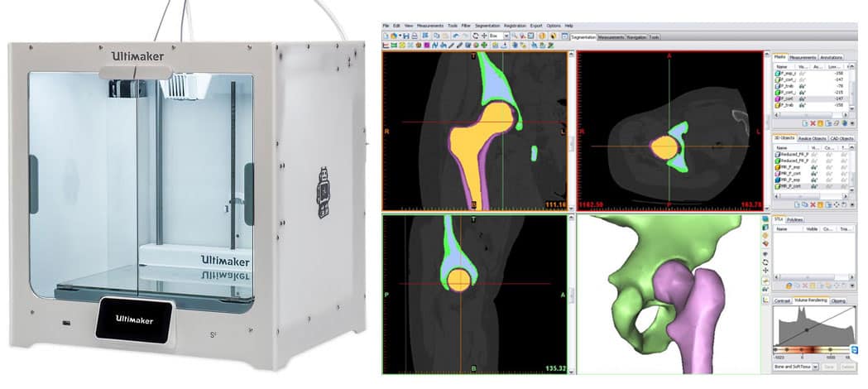Click the pan icon in the 3D view side toolbar
This screenshot has height=389, width=868.
[x=765, y=270]
